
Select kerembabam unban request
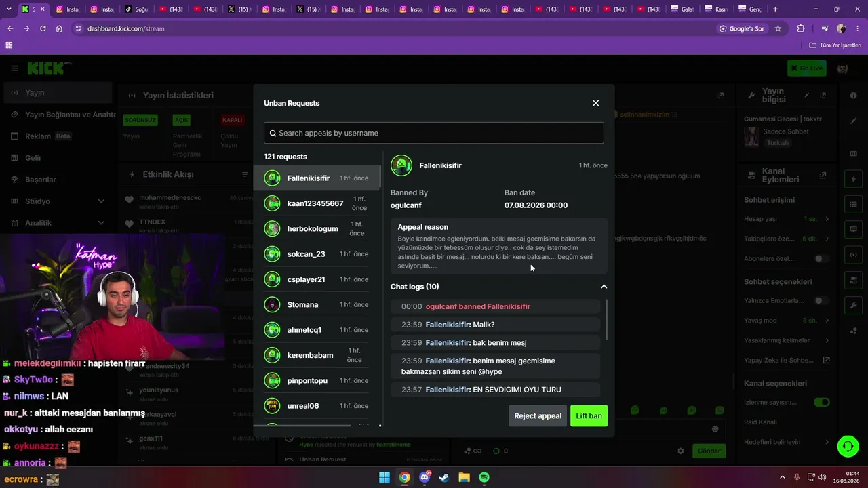coord(317,355)
